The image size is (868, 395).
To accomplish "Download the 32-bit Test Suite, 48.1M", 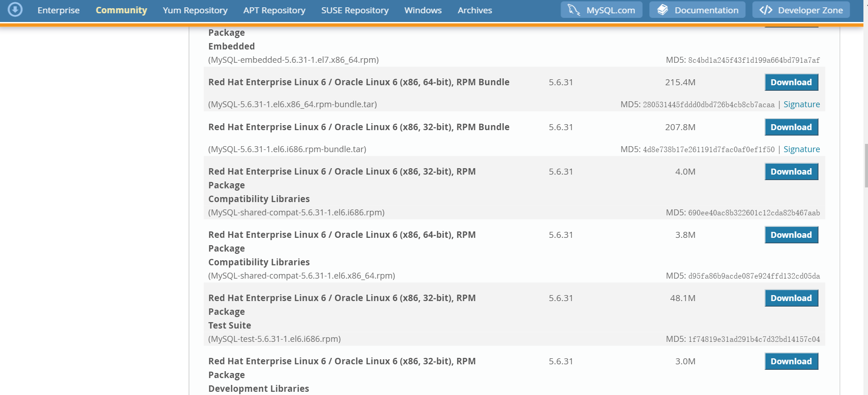I will (x=791, y=298).
